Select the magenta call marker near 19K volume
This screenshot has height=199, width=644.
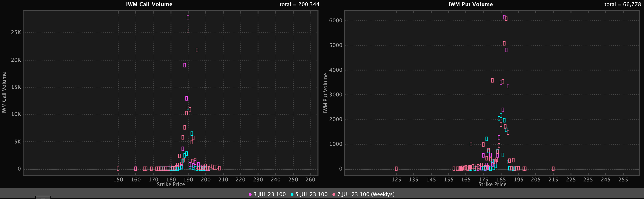[x=185, y=65]
